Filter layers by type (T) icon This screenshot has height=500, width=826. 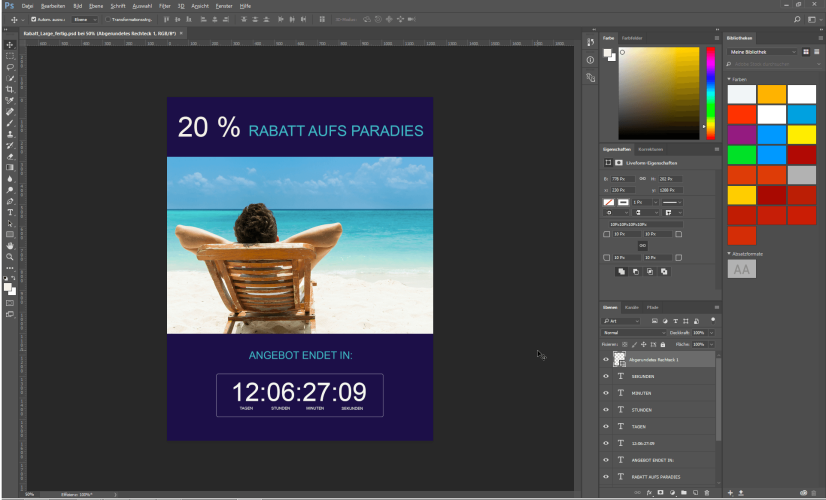675,321
